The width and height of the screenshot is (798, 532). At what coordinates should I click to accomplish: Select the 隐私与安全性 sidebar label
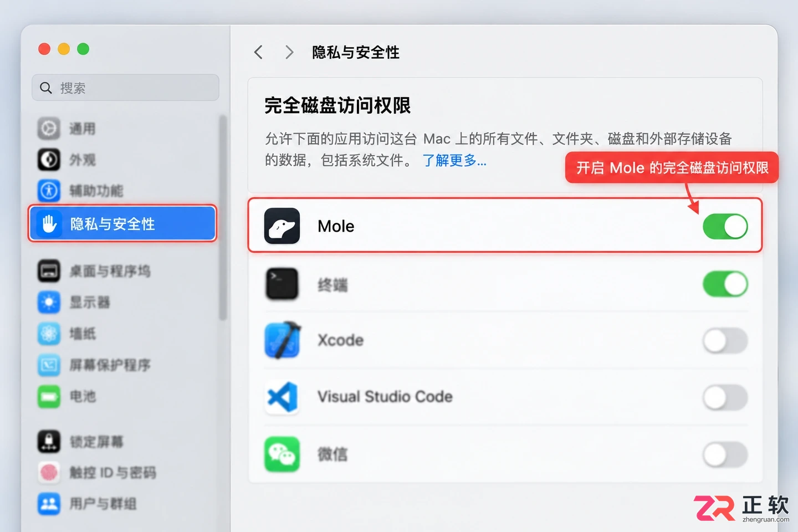[x=112, y=224]
